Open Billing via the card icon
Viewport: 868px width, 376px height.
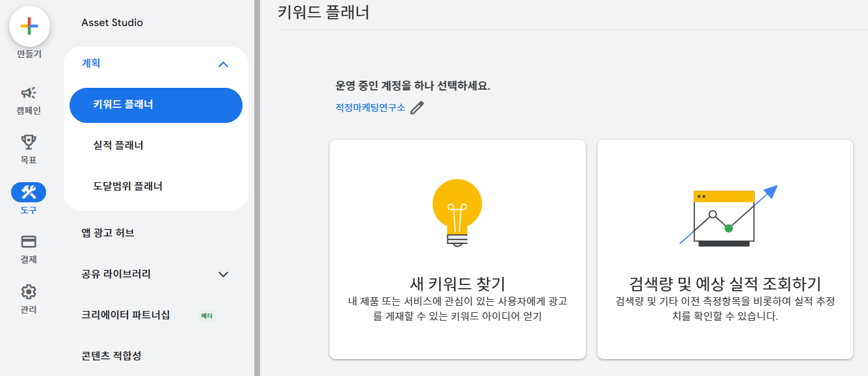[29, 242]
